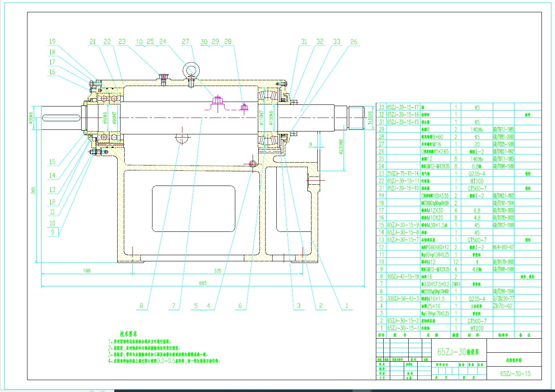Click the GB/T881-2000 standard cell
Image resolution: width=555 pixels, height=392 pixels.
point(503,137)
